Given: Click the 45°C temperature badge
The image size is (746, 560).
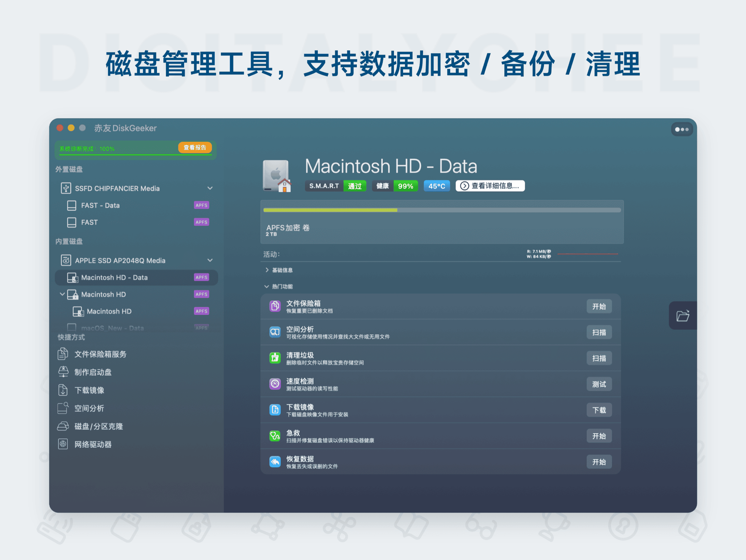Looking at the screenshot, I should 436,185.
